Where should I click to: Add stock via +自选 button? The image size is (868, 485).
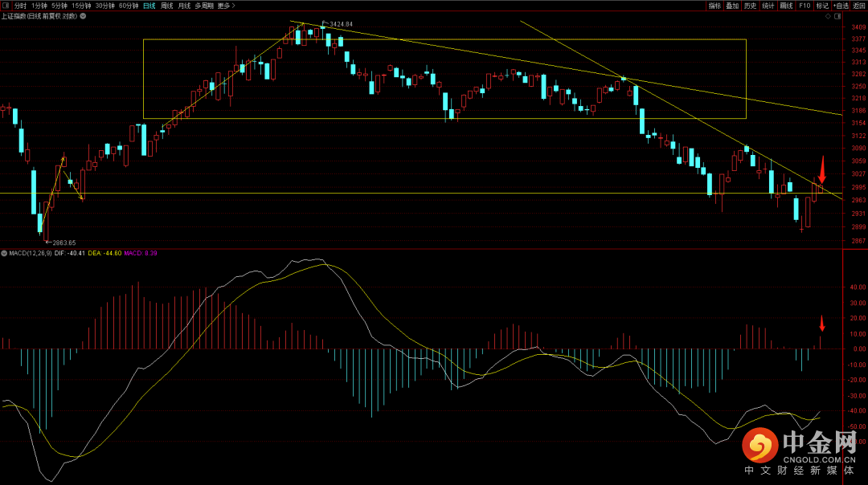(842, 6)
